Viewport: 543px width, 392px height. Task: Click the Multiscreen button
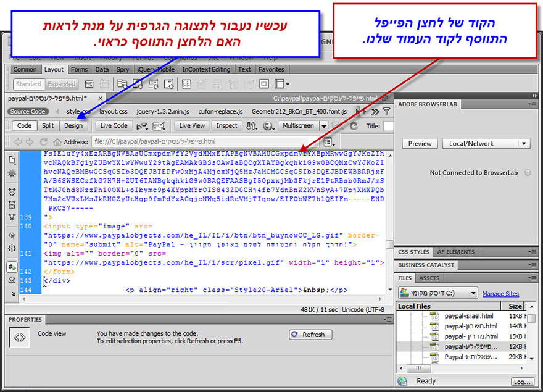(x=298, y=126)
